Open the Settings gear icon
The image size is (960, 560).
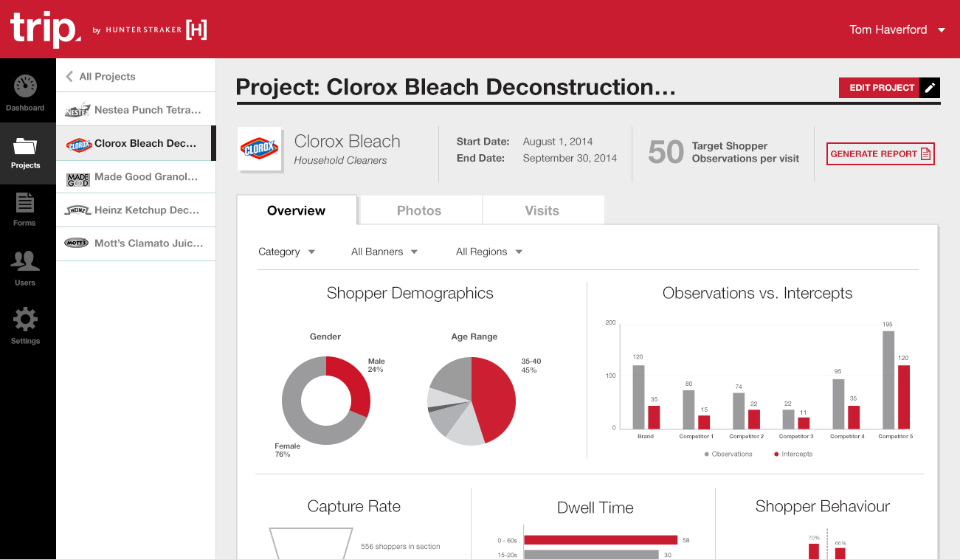tap(25, 320)
